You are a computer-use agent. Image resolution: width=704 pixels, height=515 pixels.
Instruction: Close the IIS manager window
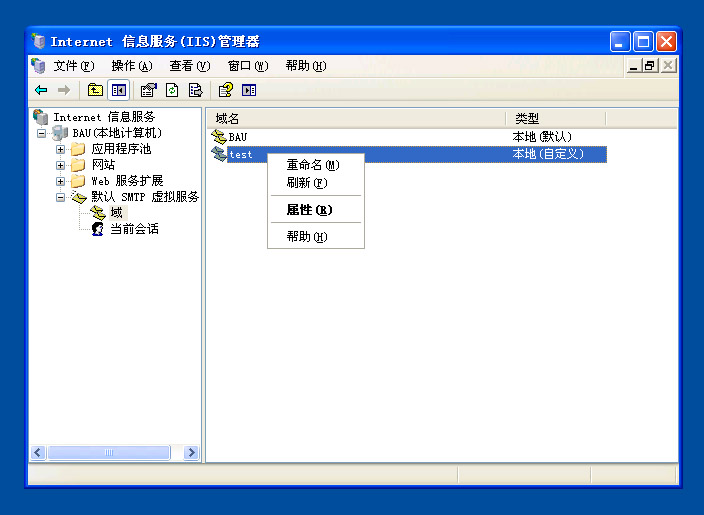point(667,42)
